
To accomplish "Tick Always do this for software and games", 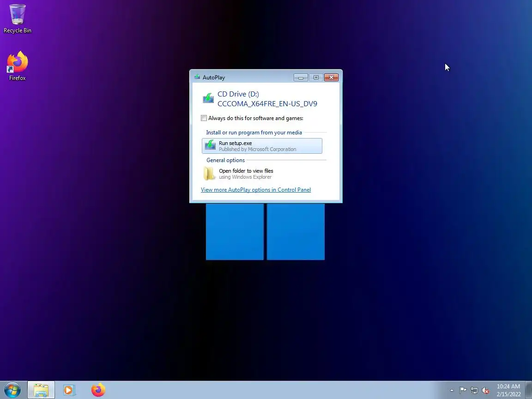I will pyautogui.click(x=204, y=118).
